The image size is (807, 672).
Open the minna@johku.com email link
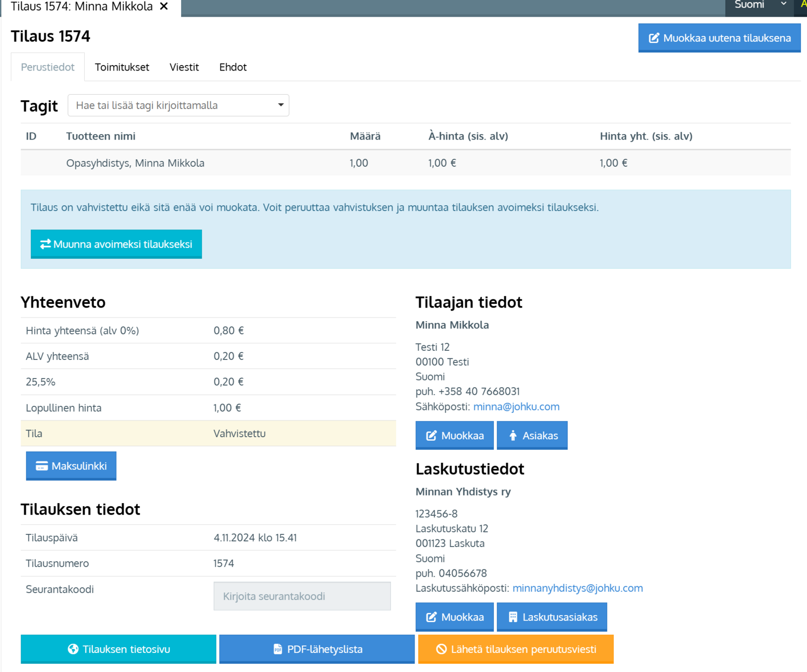click(516, 406)
